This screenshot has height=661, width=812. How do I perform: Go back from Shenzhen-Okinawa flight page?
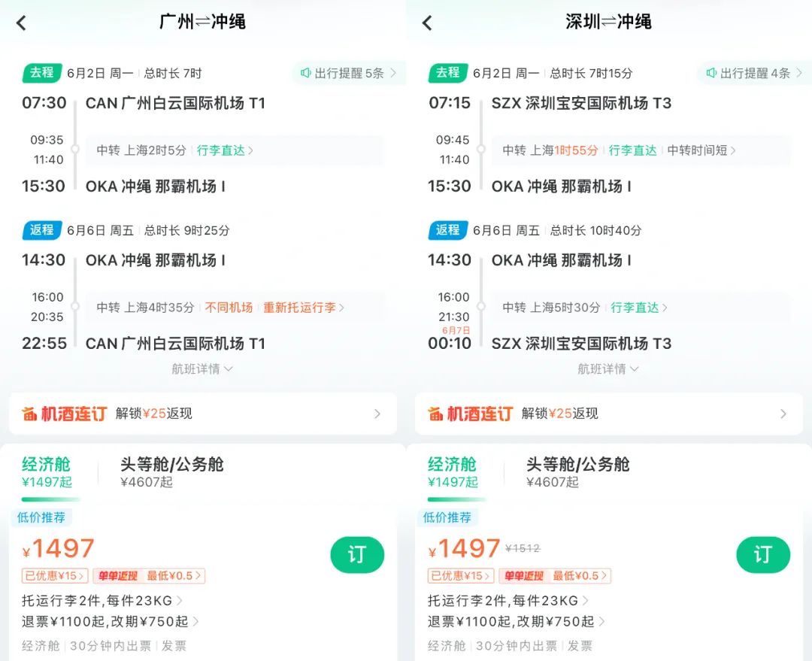(427, 23)
